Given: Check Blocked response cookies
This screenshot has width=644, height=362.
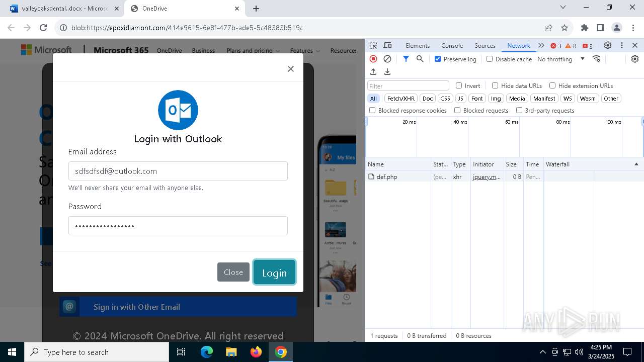Looking at the screenshot, I should pos(372,110).
